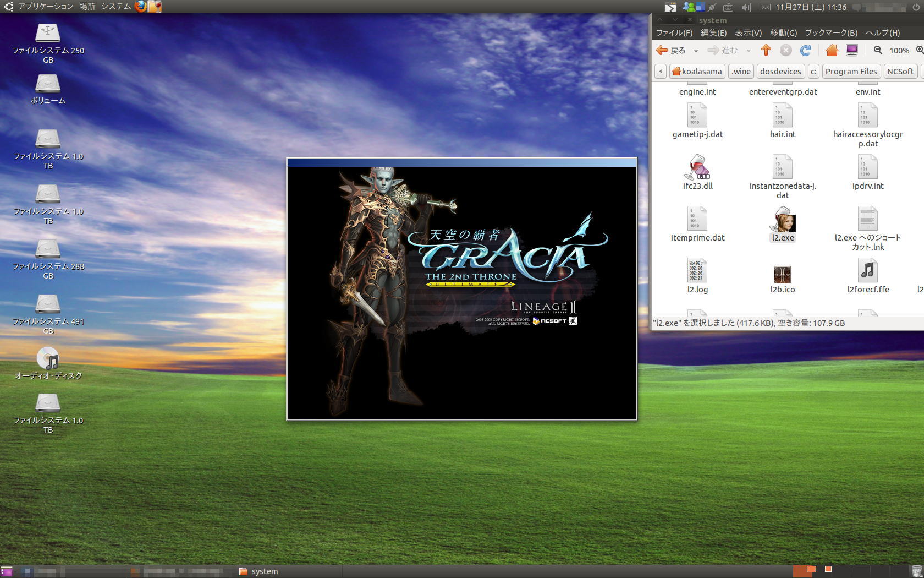Click the 100% zoom level label
Viewport: 924px width, 578px height.
point(899,51)
